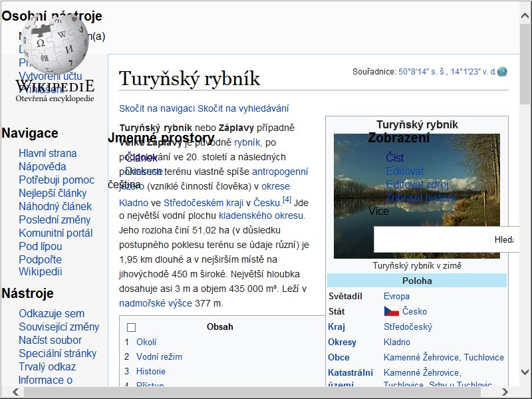The image size is (532, 399).
Task: Toggle the Obsah table of contents checkbox
Action: coord(131,327)
